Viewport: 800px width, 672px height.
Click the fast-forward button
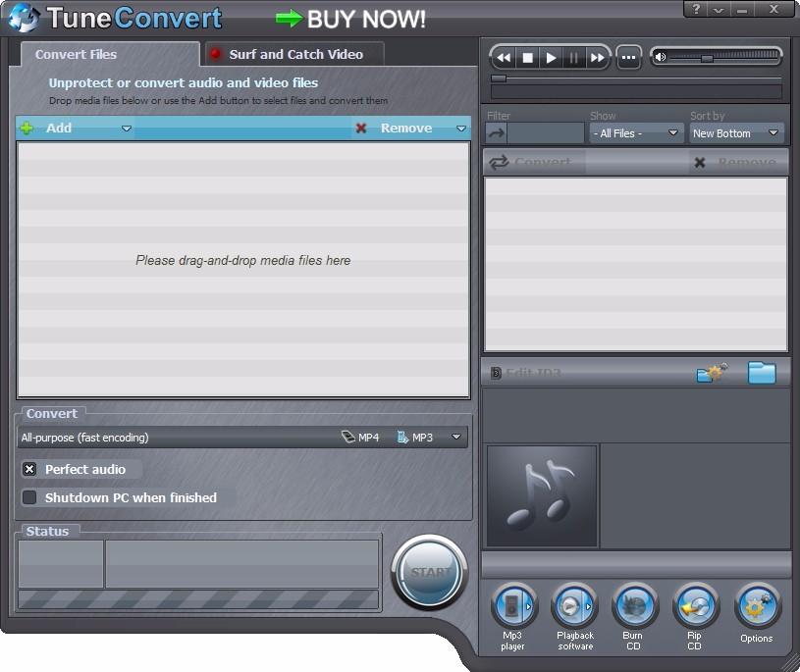coord(597,58)
